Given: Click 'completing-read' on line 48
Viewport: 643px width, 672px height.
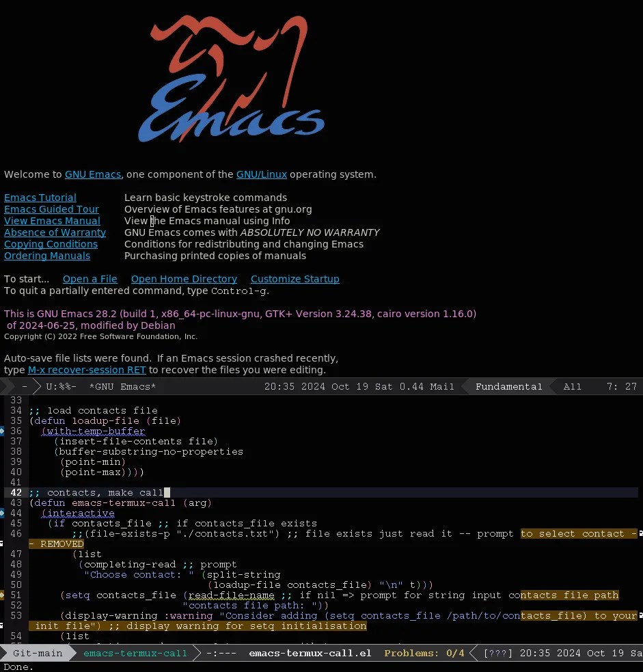Looking at the screenshot, I should pos(130,565).
